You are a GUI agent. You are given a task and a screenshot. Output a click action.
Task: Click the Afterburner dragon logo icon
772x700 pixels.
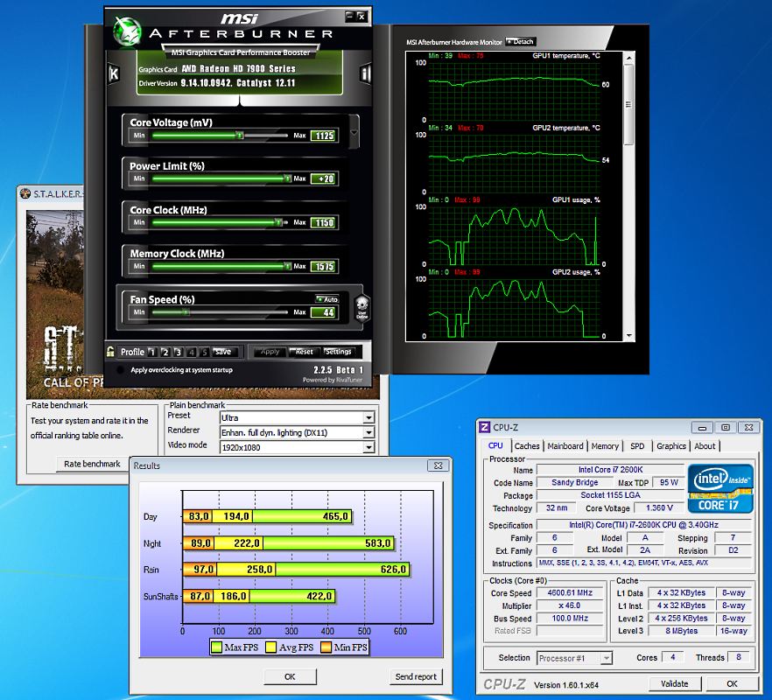(128, 31)
